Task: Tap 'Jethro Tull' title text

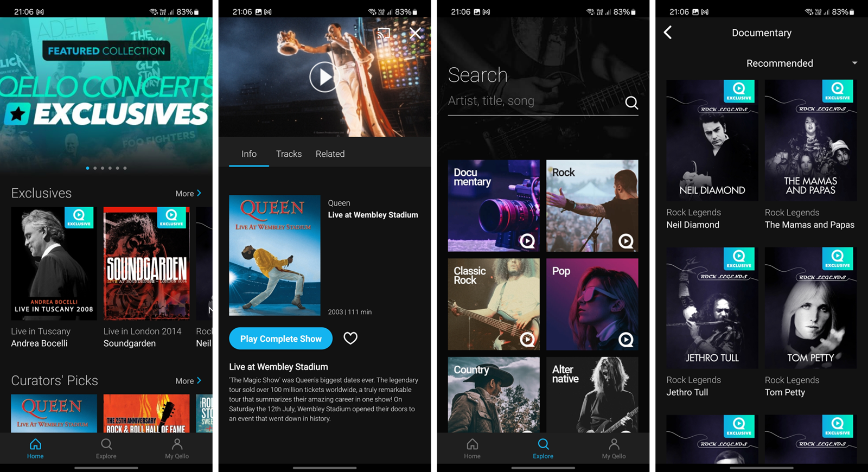Action: click(x=687, y=392)
